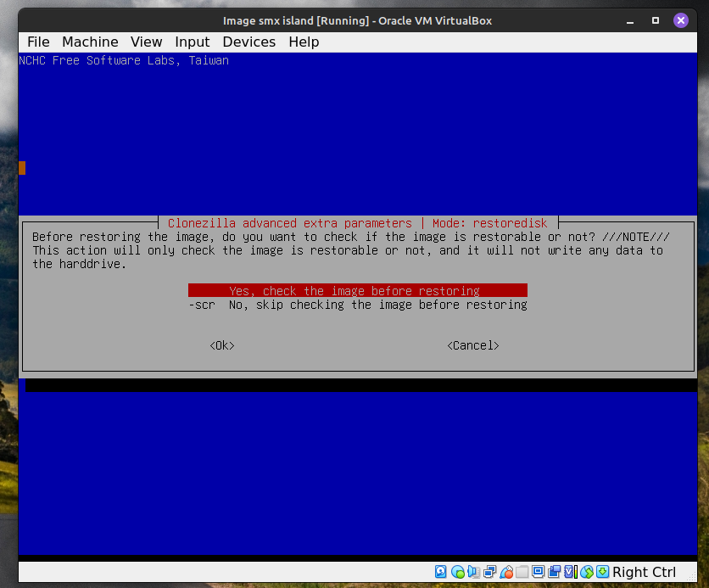The image size is (709, 588).
Task: Click the Right Ctrl host key label
Action: 644,572
